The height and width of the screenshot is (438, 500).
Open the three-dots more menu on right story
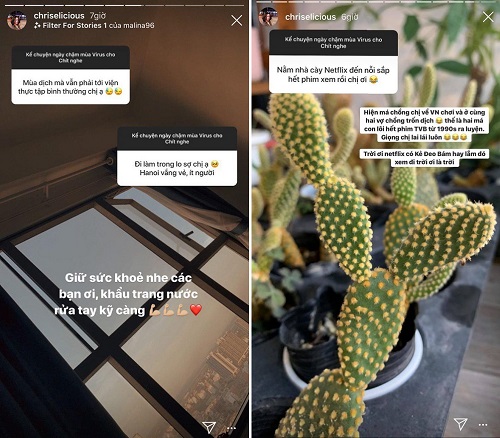pyautogui.click(x=483, y=424)
